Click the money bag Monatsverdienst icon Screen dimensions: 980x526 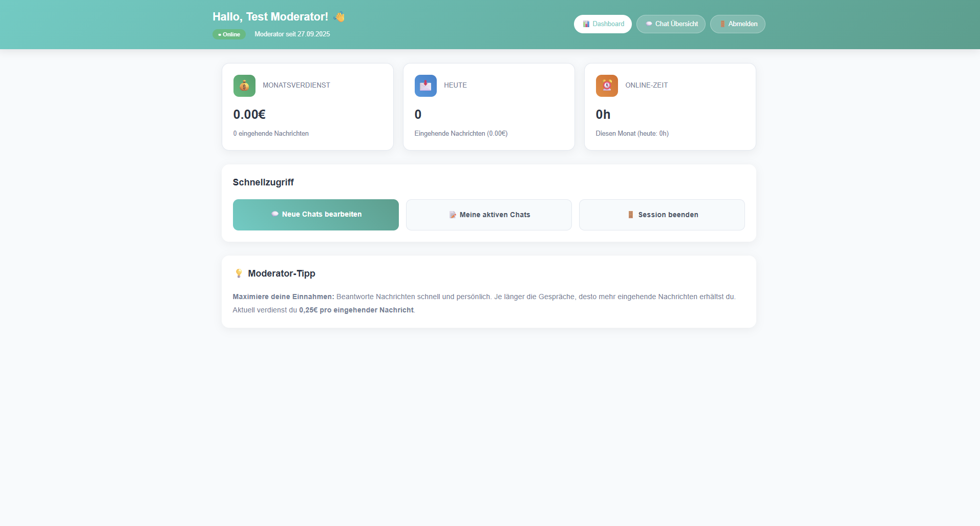click(244, 86)
